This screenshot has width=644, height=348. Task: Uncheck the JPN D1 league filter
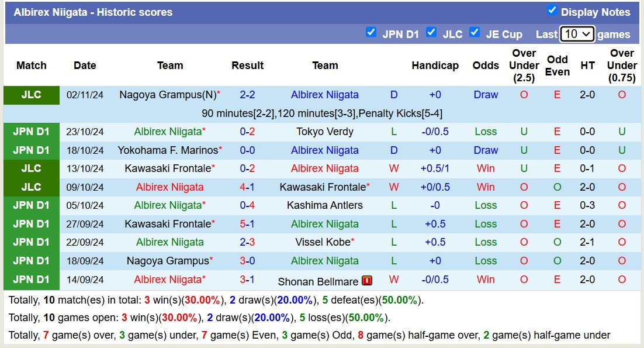click(371, 33)
